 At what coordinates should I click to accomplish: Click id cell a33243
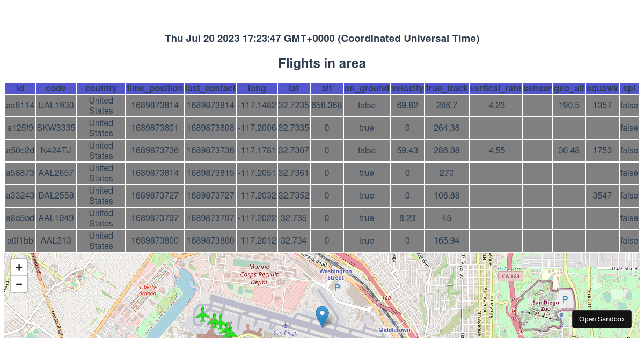[20, 196]
